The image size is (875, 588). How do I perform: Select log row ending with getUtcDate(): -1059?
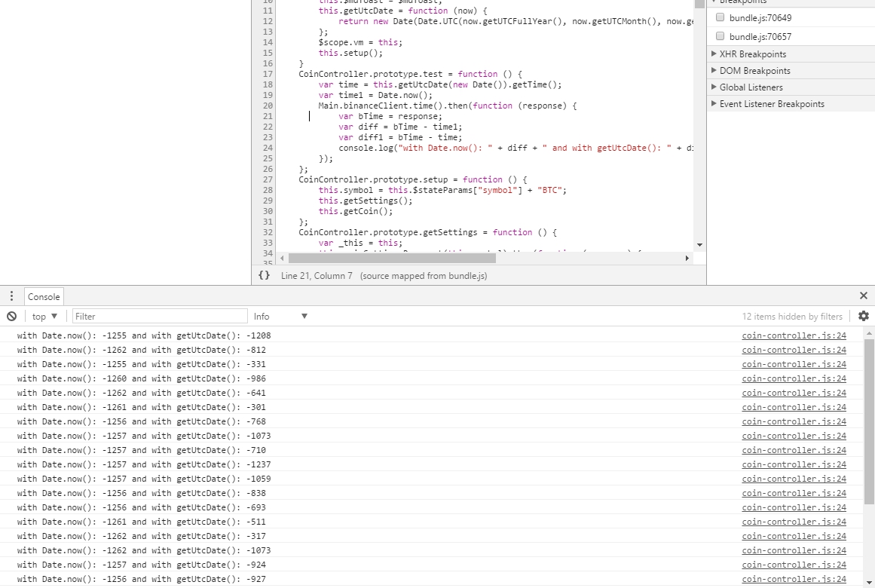[x=432, y=479]
